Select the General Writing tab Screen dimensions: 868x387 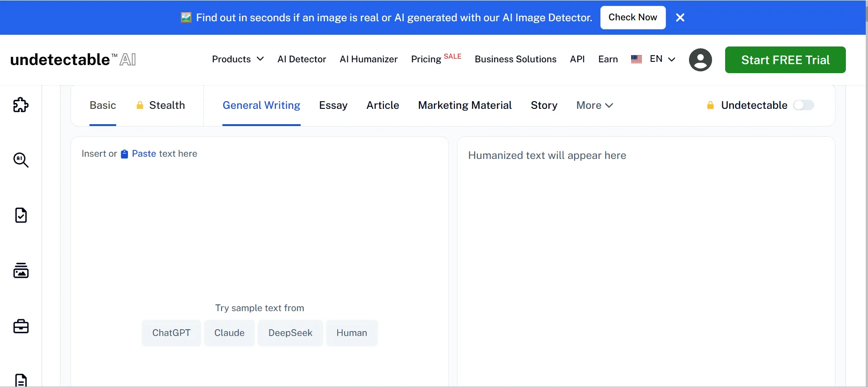click(261, 105)
